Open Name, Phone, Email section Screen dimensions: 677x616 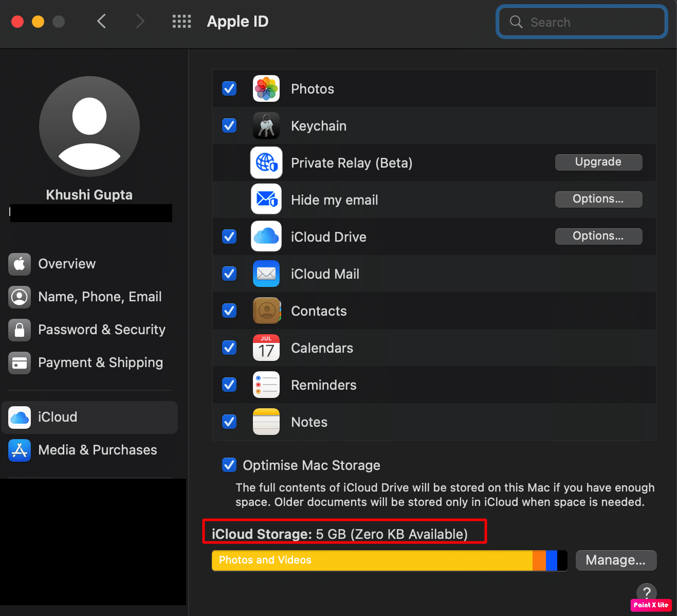[89, 297]
